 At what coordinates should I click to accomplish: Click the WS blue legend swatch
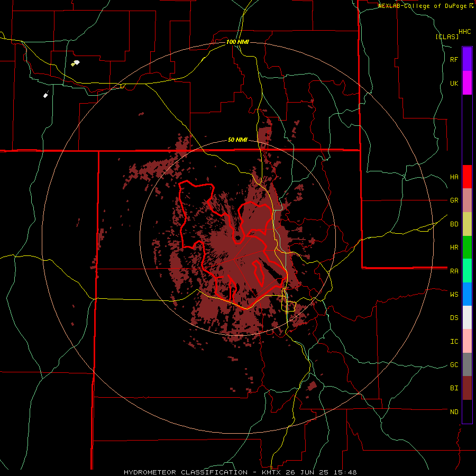pos(467,294)
